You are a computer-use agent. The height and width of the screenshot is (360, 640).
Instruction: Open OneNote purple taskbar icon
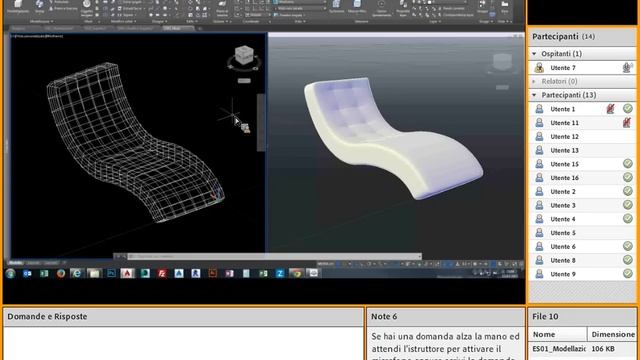pos(229,273)
